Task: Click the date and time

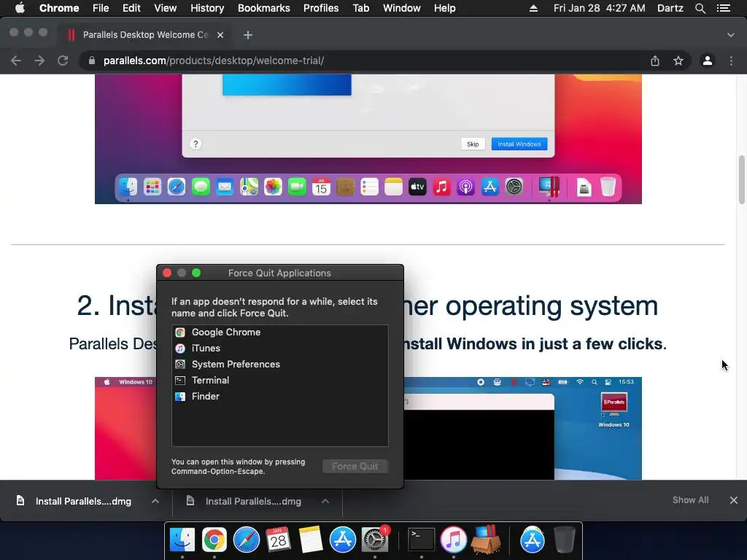Action: [x=600, y=8]
